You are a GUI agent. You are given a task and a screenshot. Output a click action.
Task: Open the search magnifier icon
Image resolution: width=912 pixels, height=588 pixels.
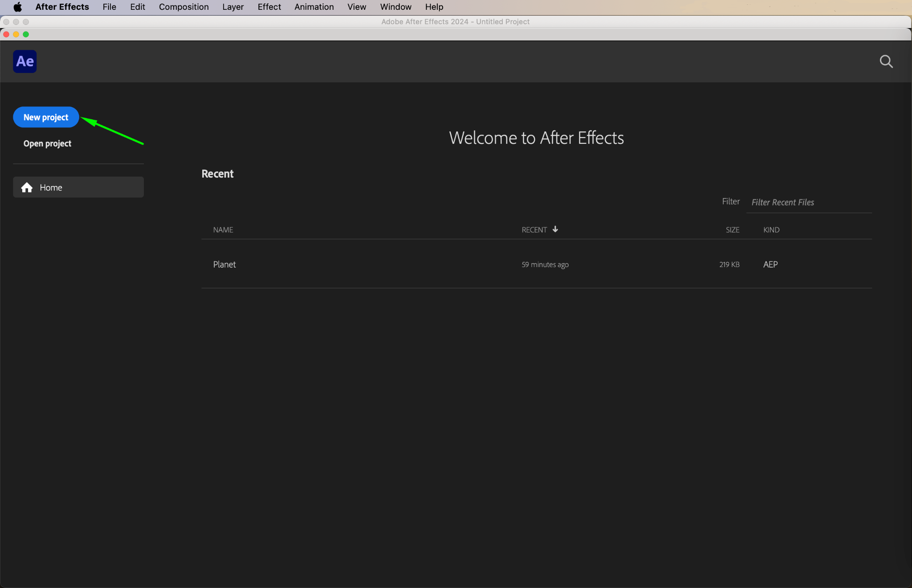[886, 61]
